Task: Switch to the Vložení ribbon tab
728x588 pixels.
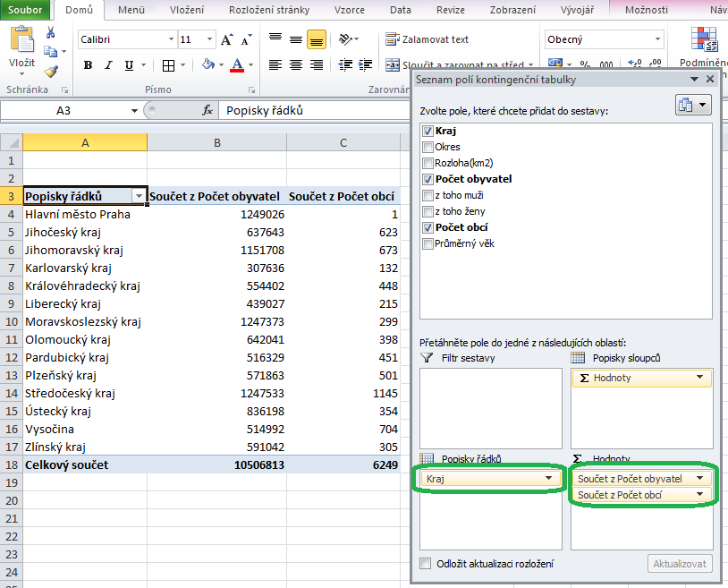Action: pyautogui.click(x=187, y=10)
